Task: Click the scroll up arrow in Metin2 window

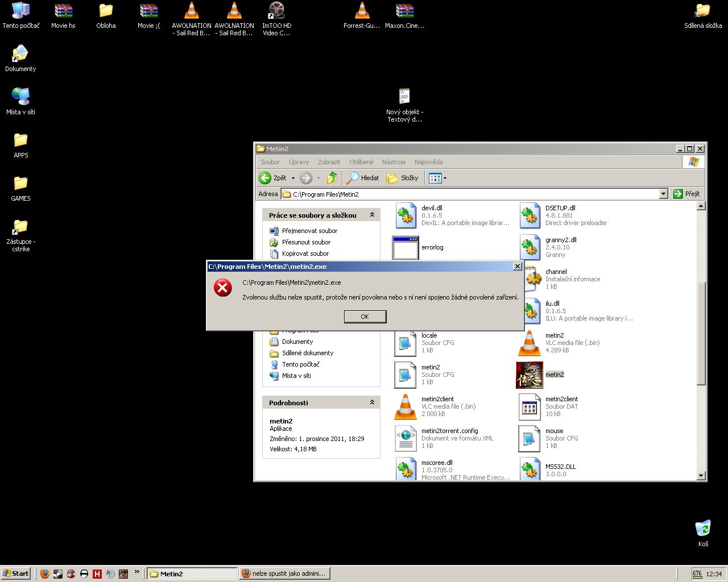Action: coord(701,206)
